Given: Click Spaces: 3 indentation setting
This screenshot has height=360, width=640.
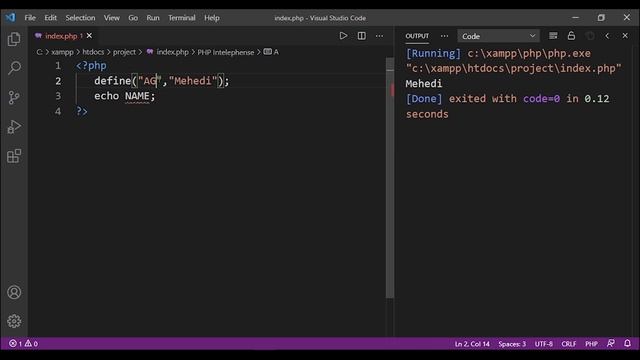Looking at the screenshot, I should [512, 344].
